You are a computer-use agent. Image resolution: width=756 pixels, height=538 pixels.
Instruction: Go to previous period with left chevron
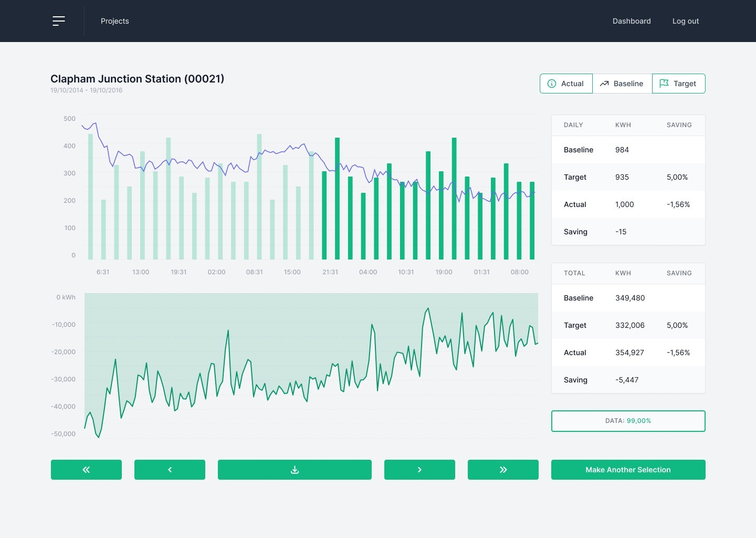click(x=170, y=470)
